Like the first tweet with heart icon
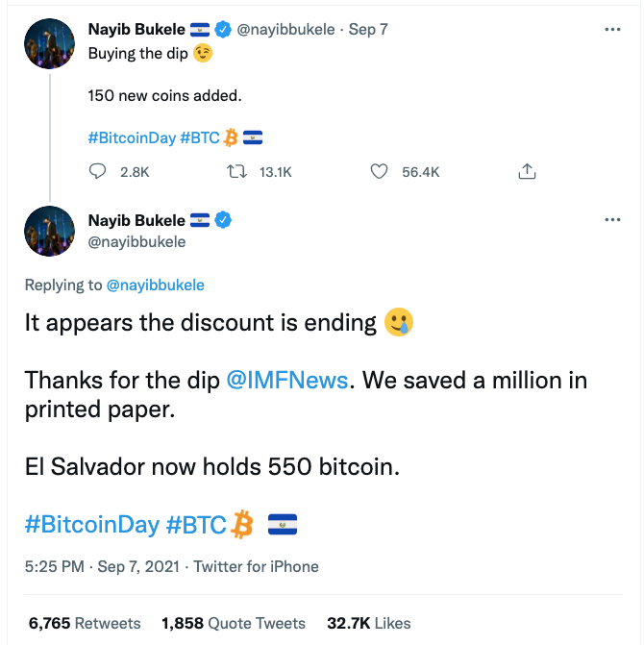644x645 pixels. [x=379, y=171]
